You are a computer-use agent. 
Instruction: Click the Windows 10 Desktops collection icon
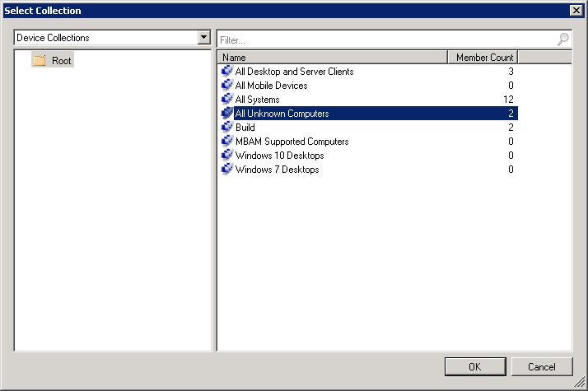pos(227,156)
